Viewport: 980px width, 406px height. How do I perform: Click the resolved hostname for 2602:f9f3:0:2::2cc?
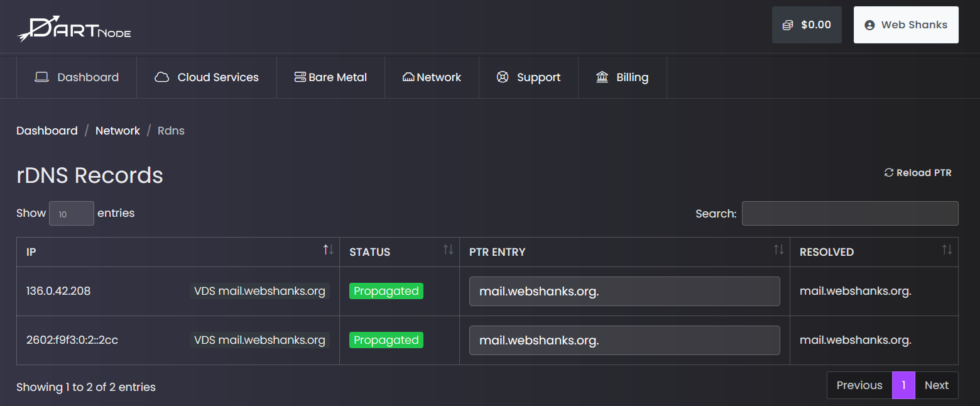855,340
